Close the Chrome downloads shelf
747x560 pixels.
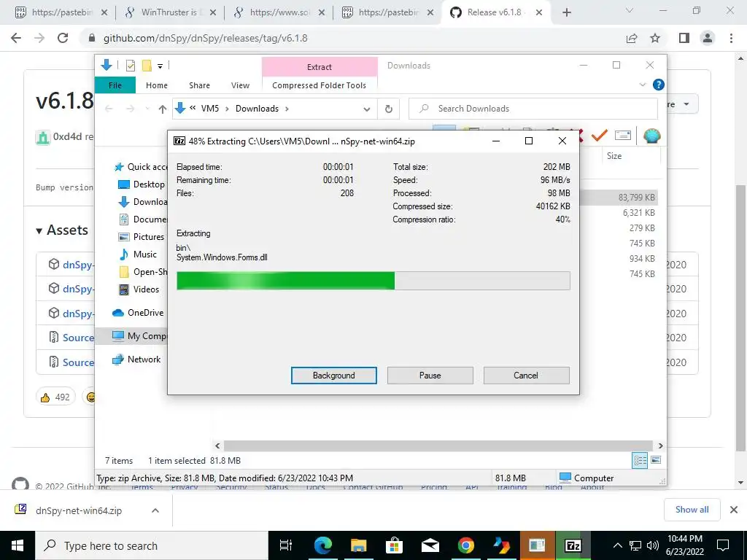734,510
